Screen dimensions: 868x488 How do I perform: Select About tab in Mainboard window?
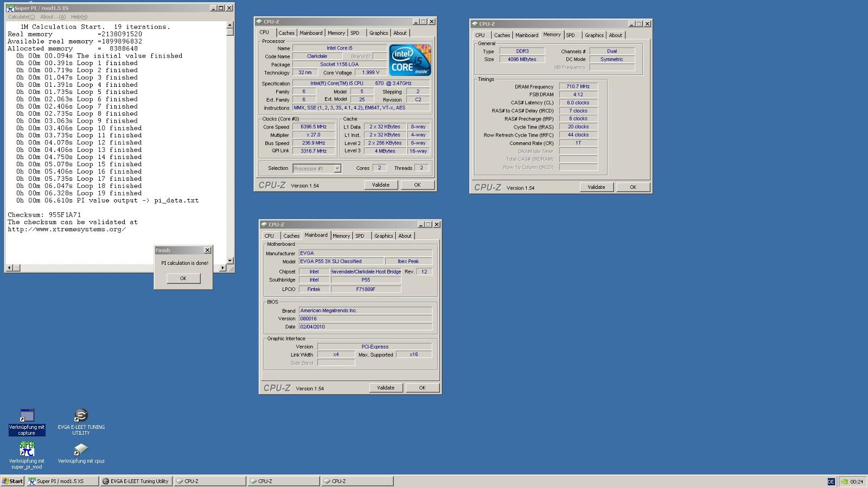click(x=405, y=236)
